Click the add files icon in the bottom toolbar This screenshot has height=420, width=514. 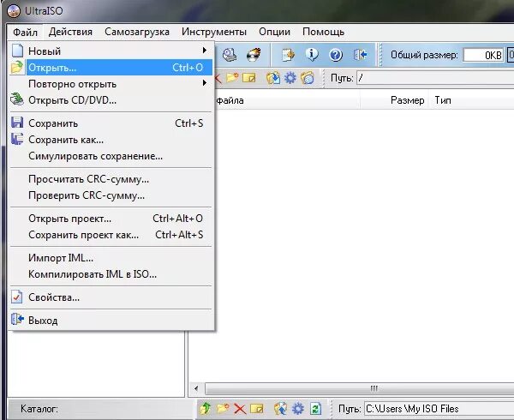tap(281, 409)
